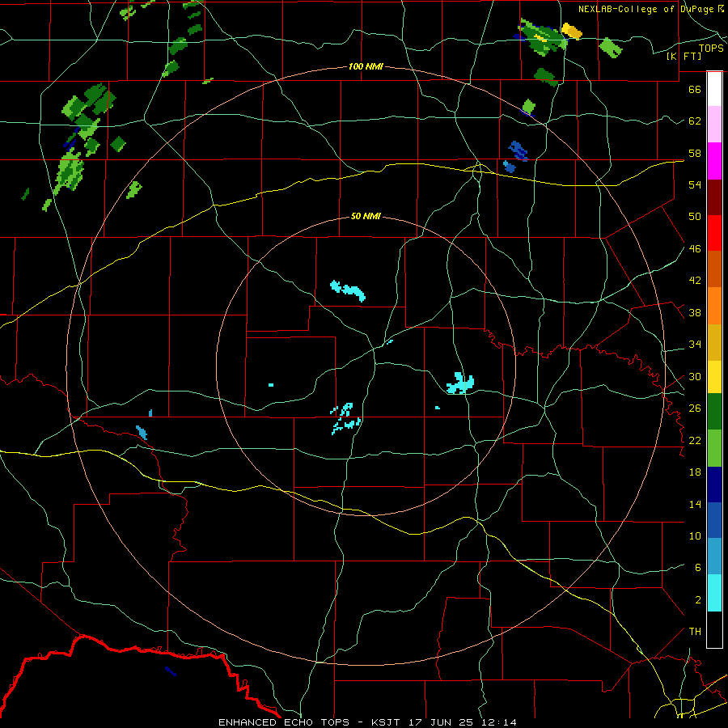This screenshot has height=728, width=728.
Task: Click the 'TH' legend threshold label
Action: click(695, 631)
